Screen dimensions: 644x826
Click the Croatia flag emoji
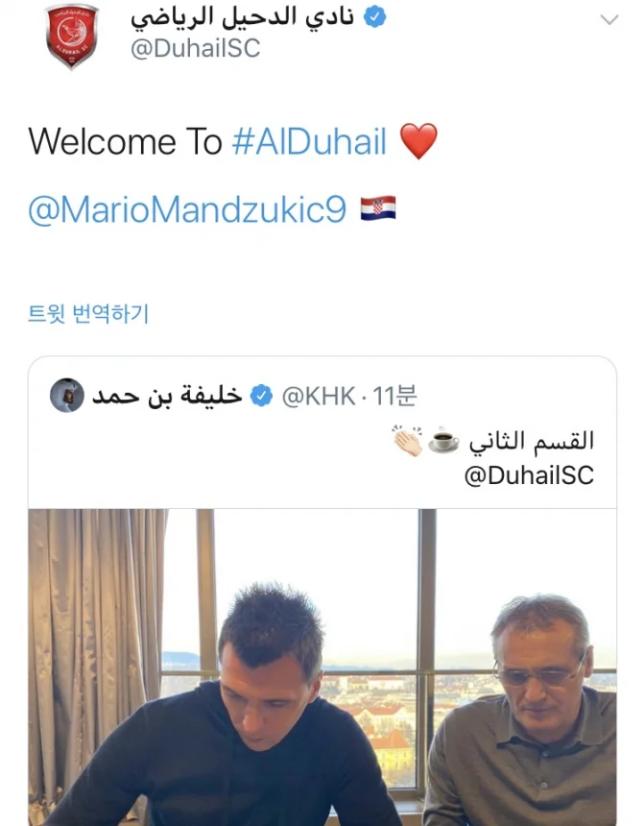click(378, 207)
